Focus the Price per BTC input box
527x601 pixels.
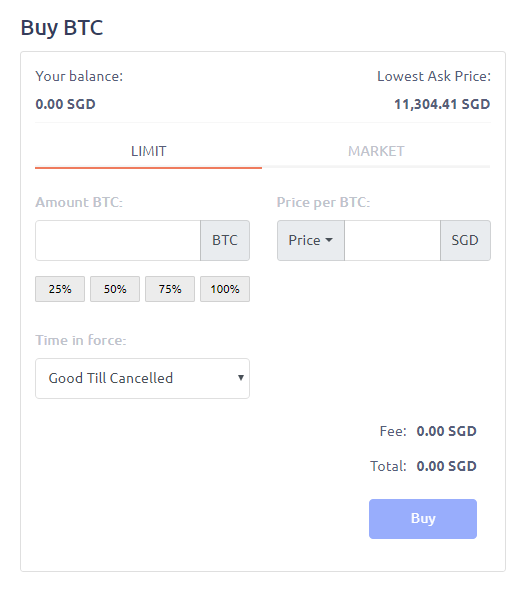click(x=392, y=240)
